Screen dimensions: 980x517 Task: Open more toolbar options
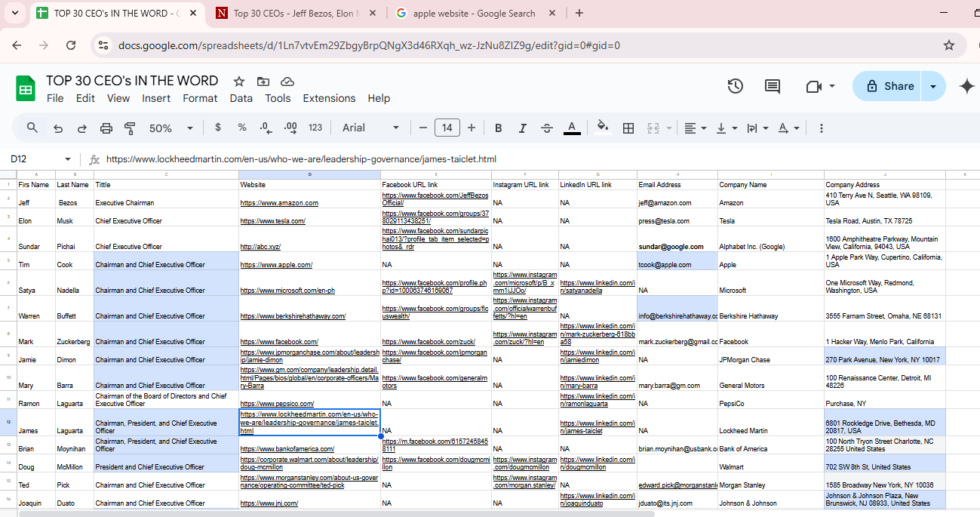[x=822, y=128]
